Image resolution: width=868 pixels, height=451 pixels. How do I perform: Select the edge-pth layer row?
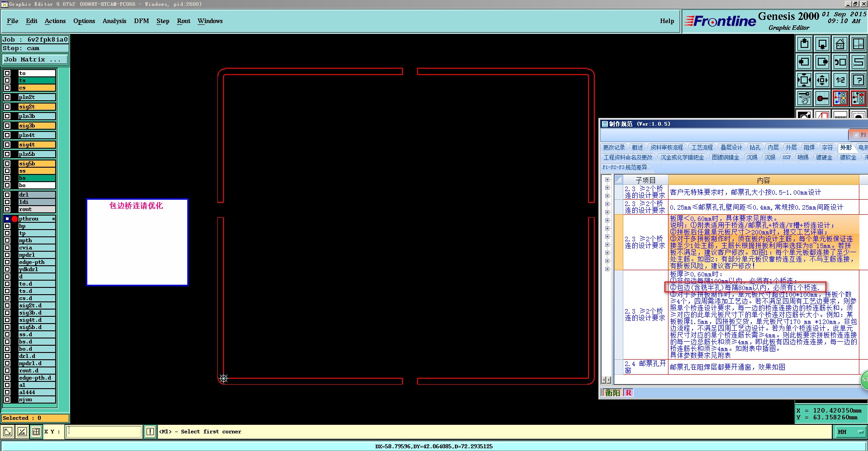pos(37,262)
